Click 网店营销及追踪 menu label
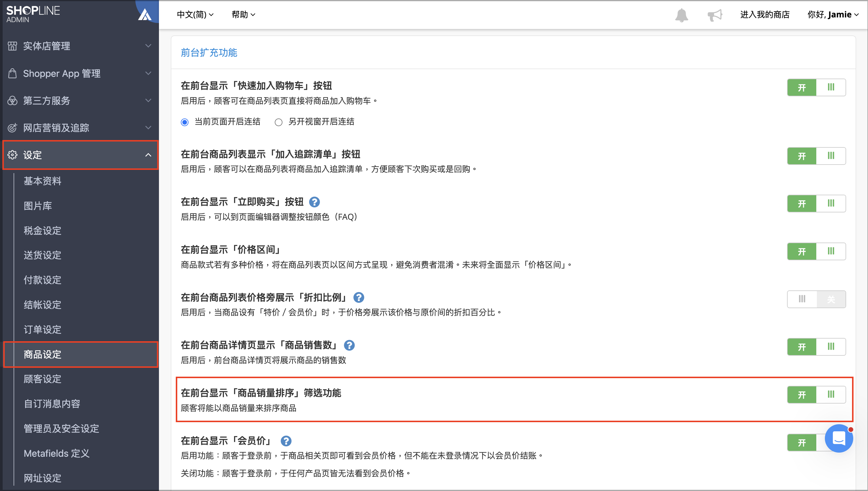The height and width of the screenshot is (491, 868). pyautogui.click(x=56, y=128)
